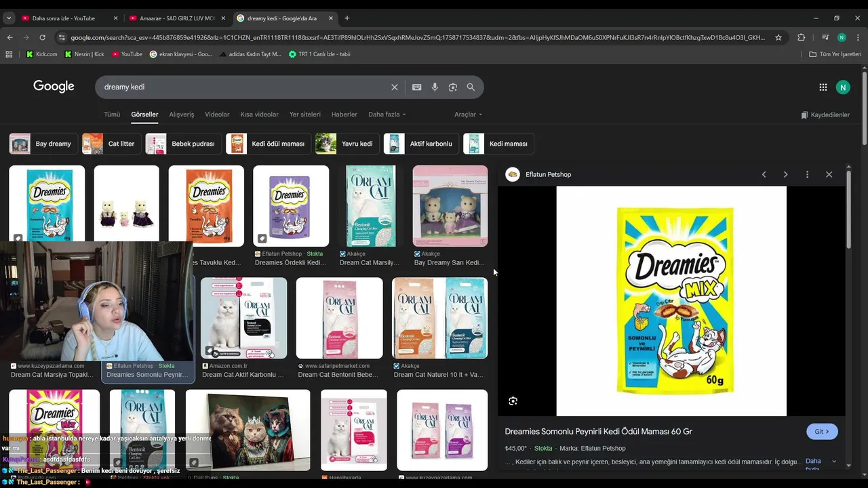Select the Alışveriş search tab
This screenshot has width=868, height=488.
point(182,115)
